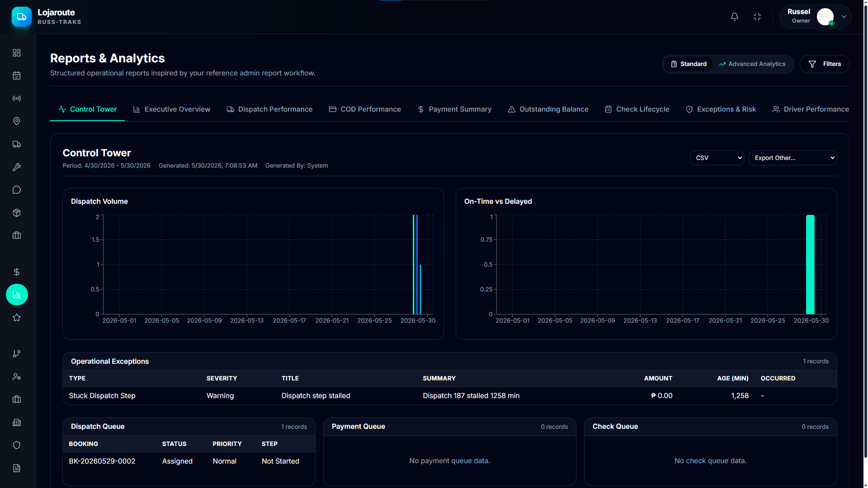Click booking BK-20260529-0002

click(x=102, y=461)
